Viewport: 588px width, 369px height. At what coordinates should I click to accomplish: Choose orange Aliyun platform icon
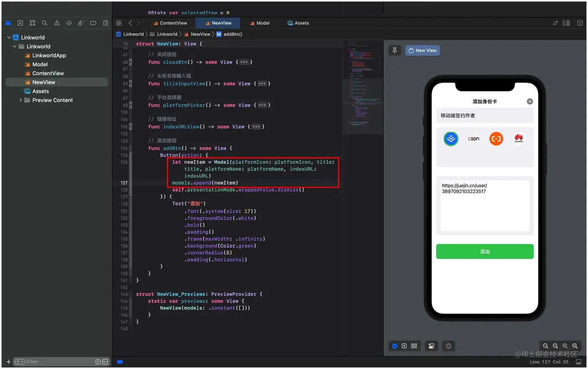[496, 139]
